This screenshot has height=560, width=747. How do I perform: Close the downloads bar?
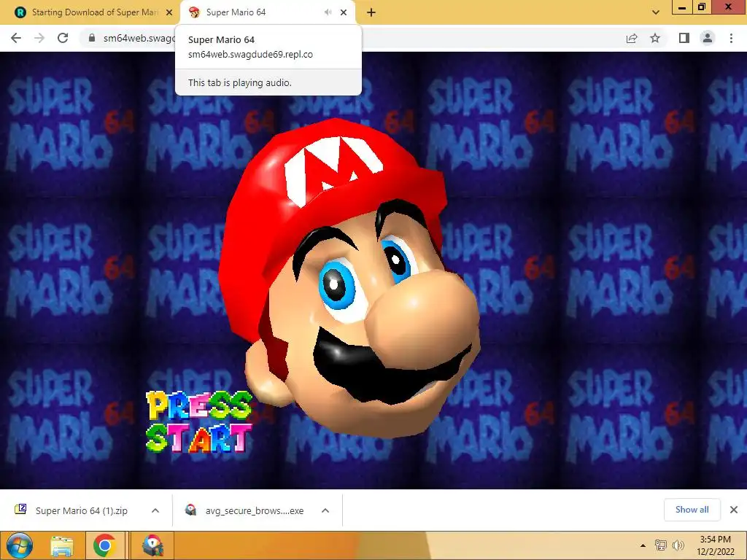[734, 510]
